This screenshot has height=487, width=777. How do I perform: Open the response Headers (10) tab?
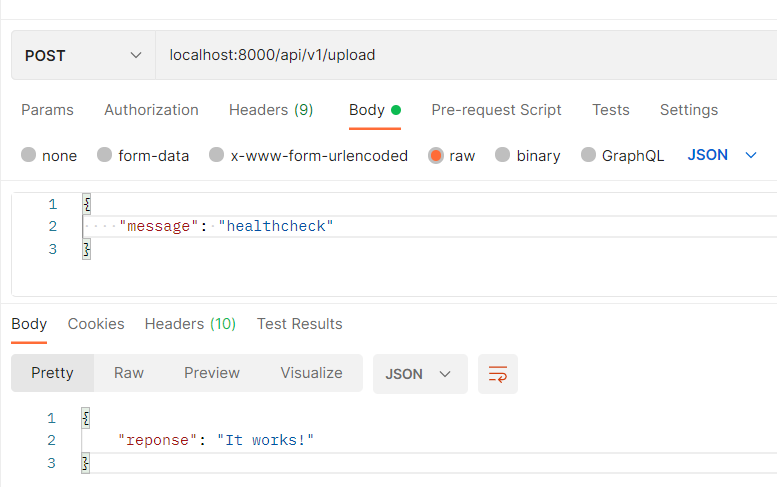click(x=190, y=324)
